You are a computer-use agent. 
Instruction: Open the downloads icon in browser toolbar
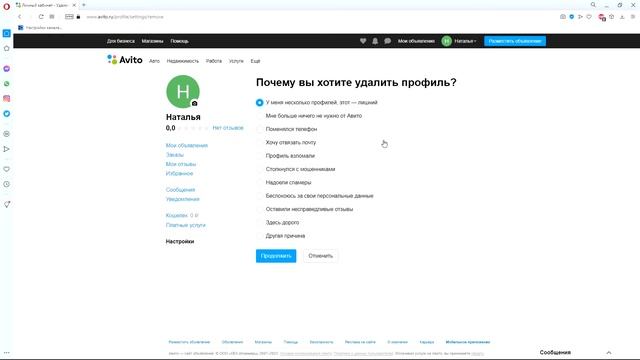[622, 17]
